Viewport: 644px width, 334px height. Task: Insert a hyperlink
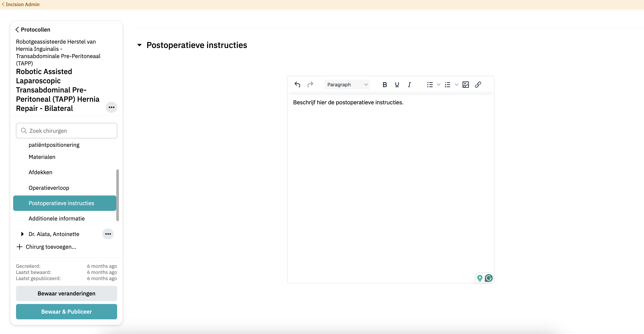(x=478, y=84)
